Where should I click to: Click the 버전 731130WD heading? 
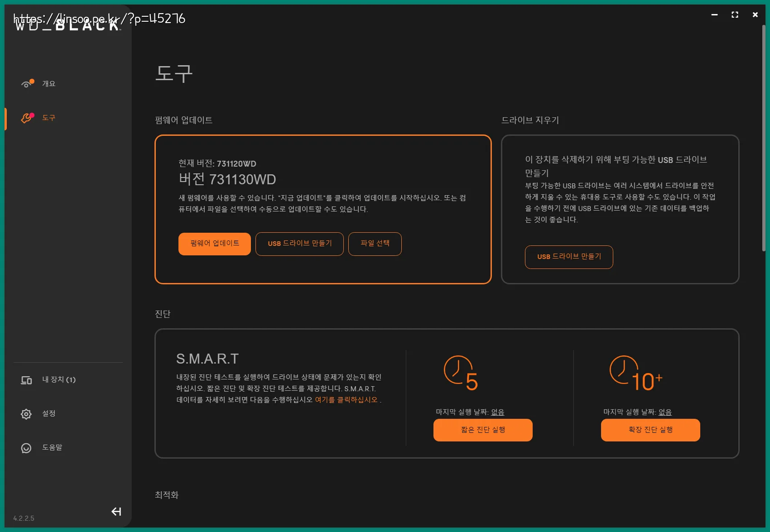coord(227,179)
